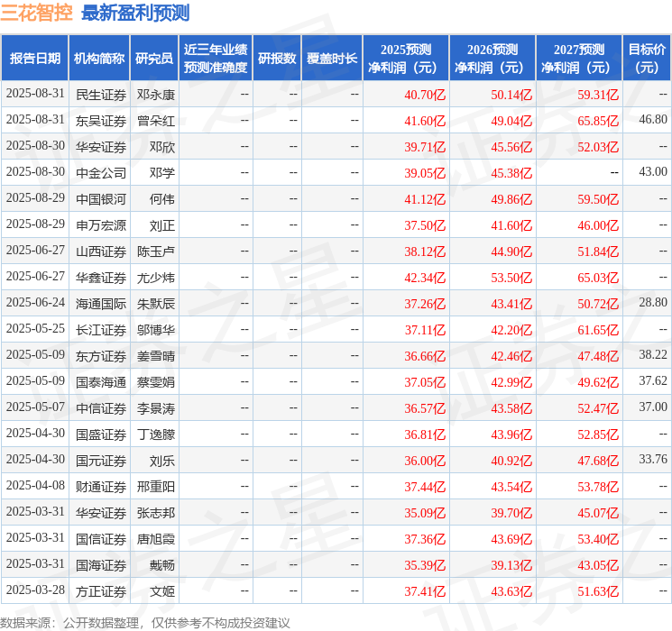Select the 东吴证券 institution cell
Image resolution: width=672 pixels, height=631 pixels.
click(101, 121)
